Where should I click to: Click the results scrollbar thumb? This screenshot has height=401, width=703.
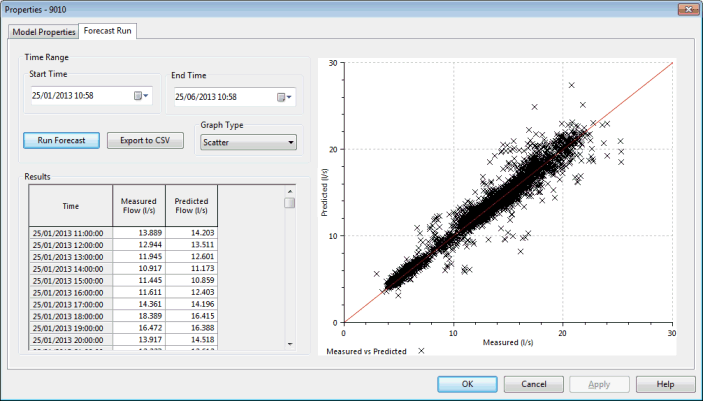pyautogui.click(x=290, y=203)
